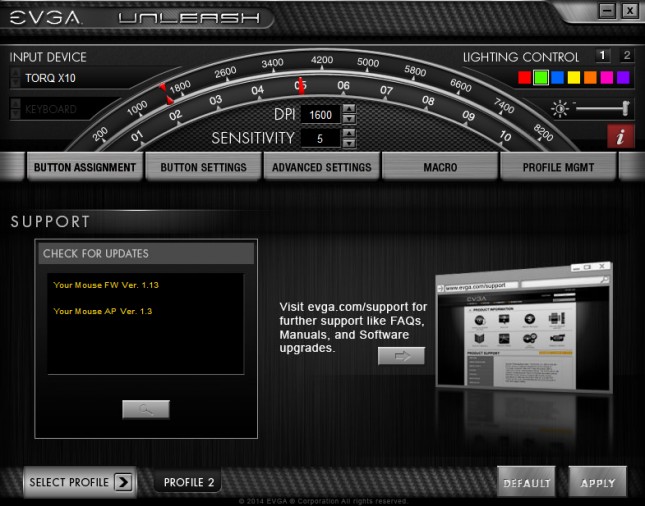Viewport: 645px width, 506px height.
Task: Click the 2600 DPI dial mark
Action: click(225, 72)
